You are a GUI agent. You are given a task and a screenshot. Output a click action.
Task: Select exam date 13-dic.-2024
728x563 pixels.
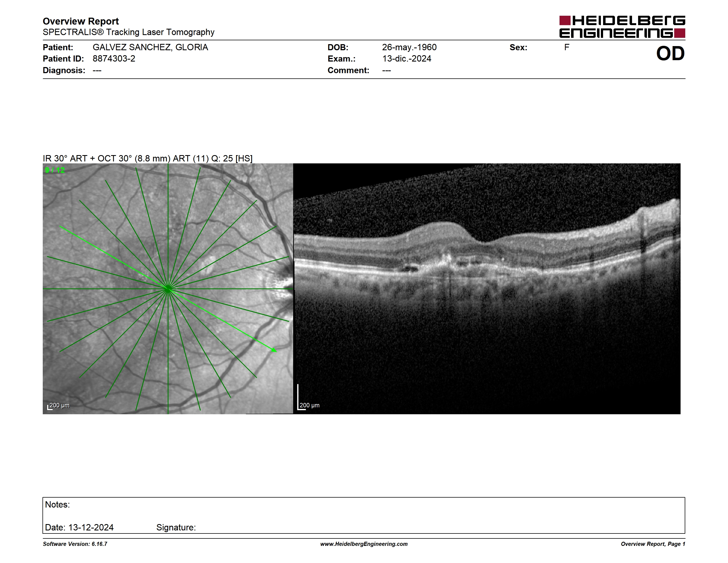[x=407, y=59]
